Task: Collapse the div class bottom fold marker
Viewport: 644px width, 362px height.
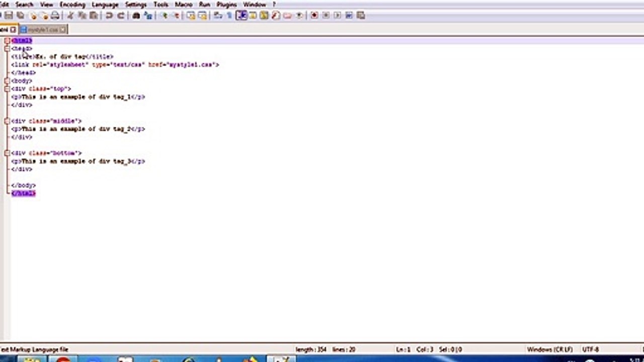Action: [x=7, y=153]
